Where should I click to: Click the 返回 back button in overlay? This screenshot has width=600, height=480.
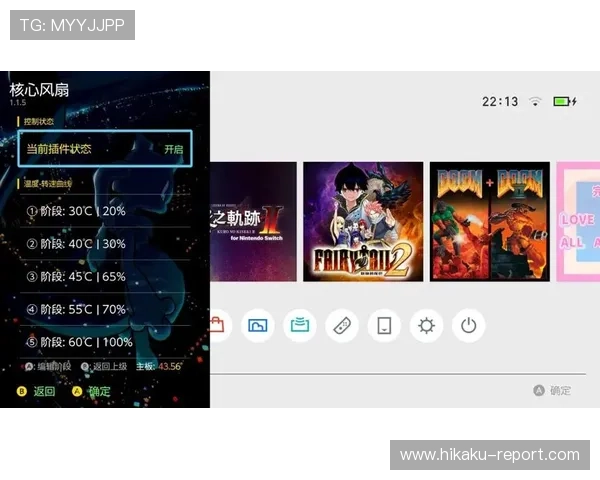36,391
